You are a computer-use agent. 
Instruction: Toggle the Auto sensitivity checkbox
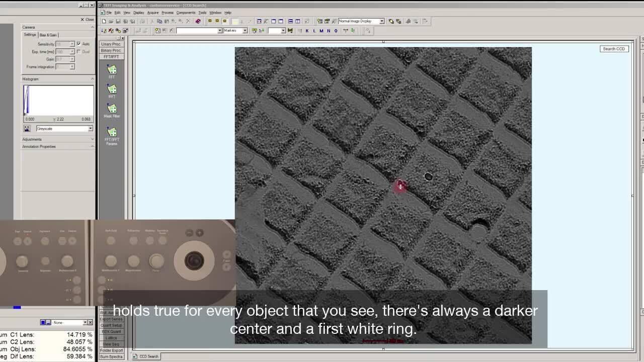click(x=78, y=44)
